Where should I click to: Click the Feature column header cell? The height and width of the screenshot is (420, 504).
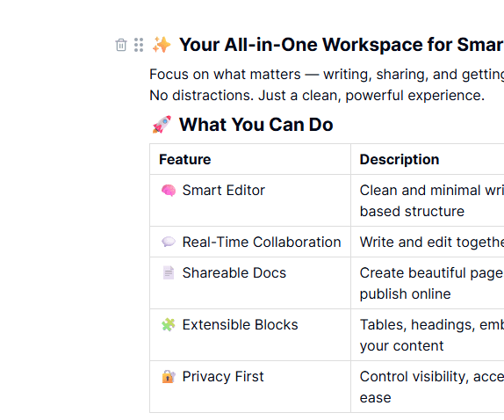tap(250, 159)
